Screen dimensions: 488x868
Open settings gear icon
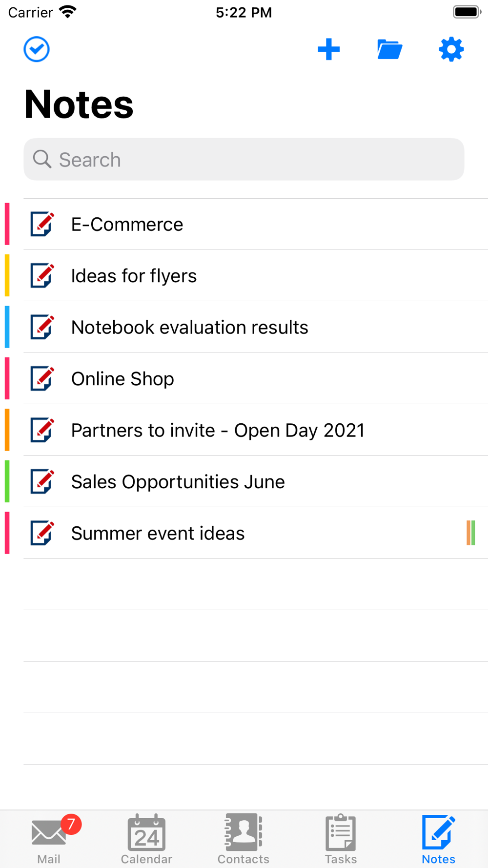pos(451,49)
